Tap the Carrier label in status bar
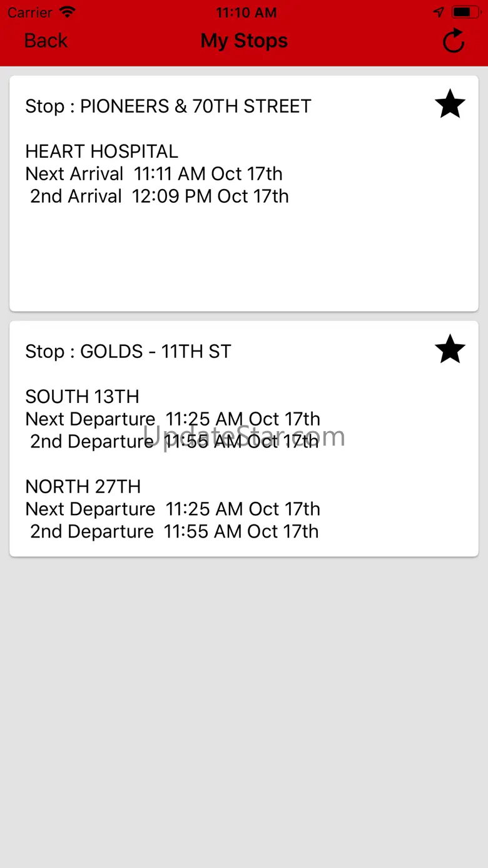 [30, 12]
